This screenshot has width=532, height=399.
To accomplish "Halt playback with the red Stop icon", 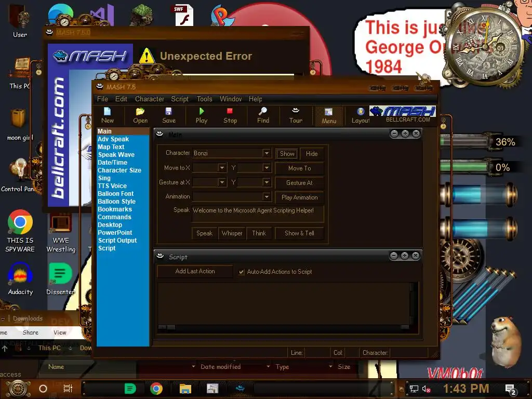I will coord(230,116).
